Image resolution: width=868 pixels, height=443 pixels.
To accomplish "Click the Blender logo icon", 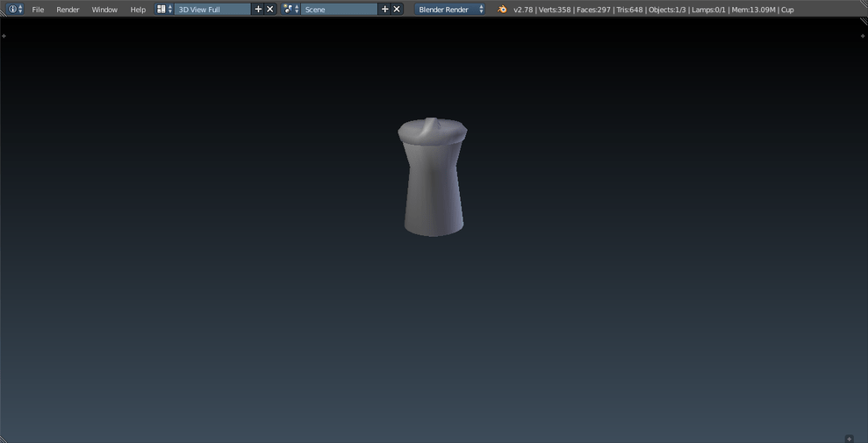I will pyautogui.click(x=502, y=10).
